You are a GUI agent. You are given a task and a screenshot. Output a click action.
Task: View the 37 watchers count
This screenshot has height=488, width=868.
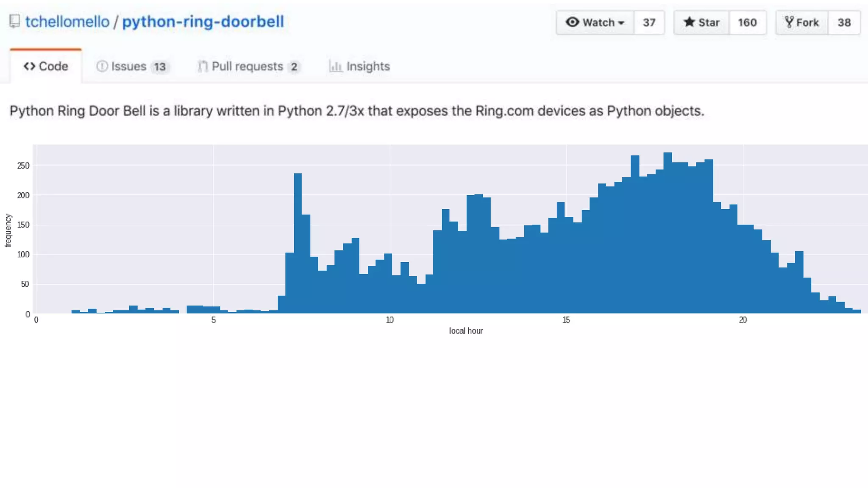[649, 22]
